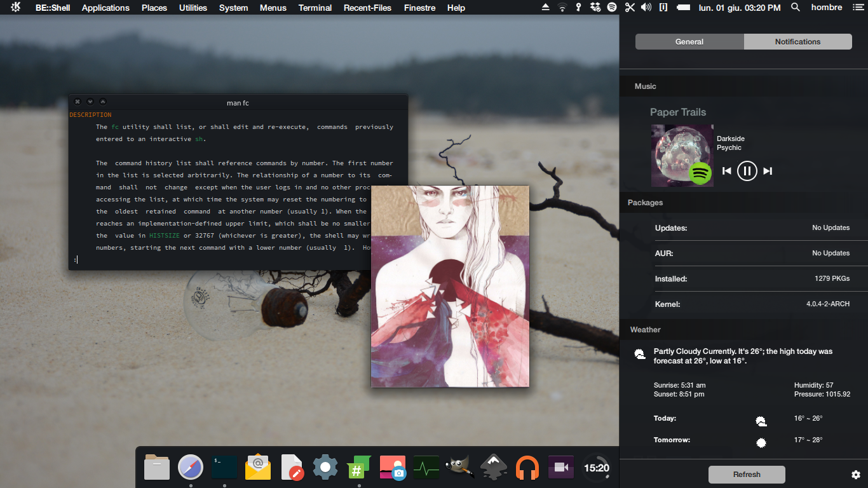Open the BE::Shell menu

[x=53, y=8]
